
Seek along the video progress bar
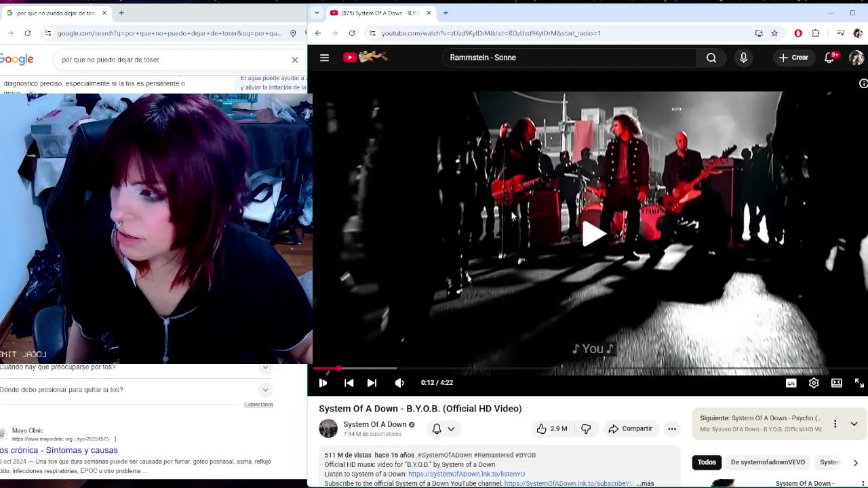coord(590,369)
